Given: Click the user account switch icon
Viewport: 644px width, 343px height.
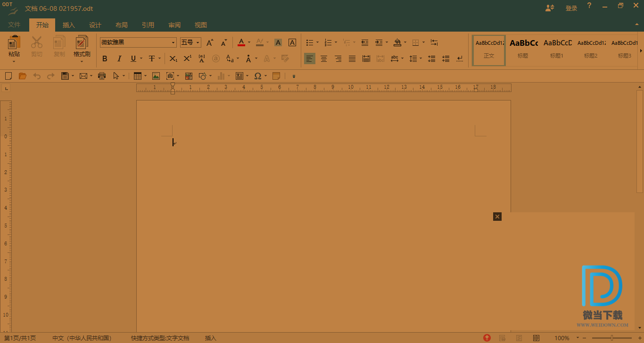Looking at the screenshot, I should tap(550, 8).
